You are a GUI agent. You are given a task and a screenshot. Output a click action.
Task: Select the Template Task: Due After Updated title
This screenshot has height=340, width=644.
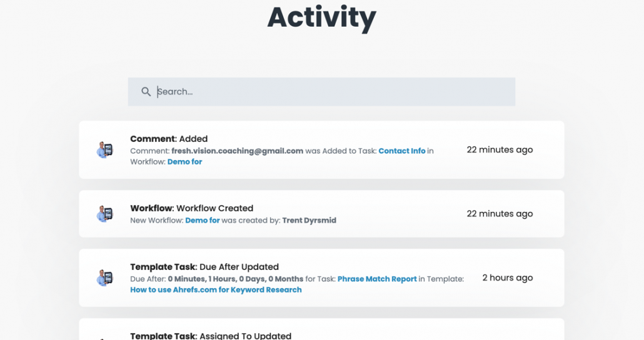(x=204, y=267)
